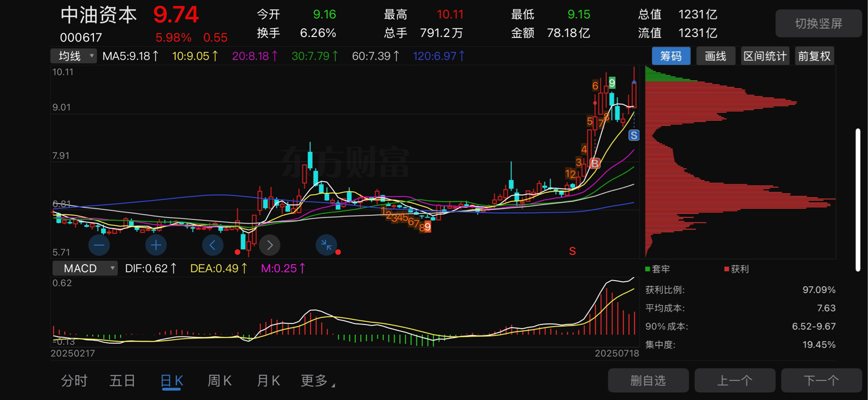Tap the stock code 000617
868x400 pixels.
[81, 37]
